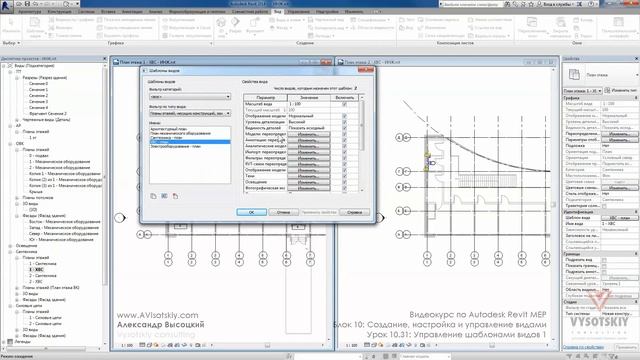Click the Help icon in title bar
640x360 pixels.
click(x=591, y=4)
